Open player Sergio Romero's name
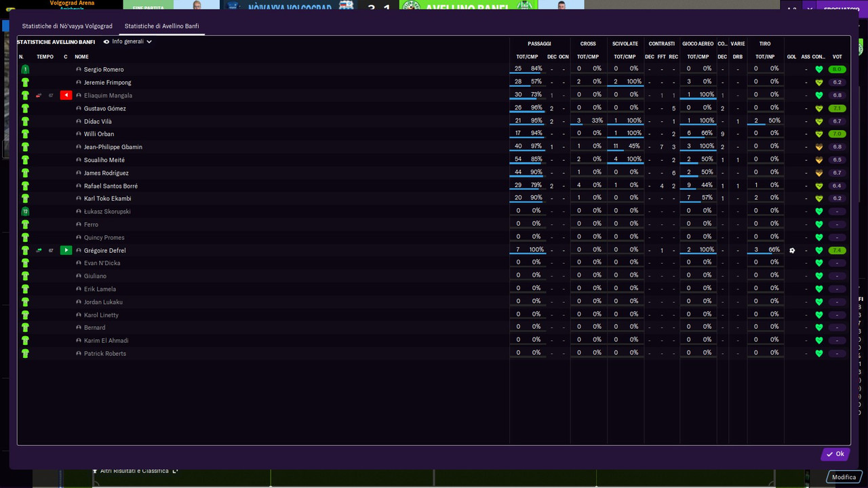Viewport: 868px width, 488px height. (104, 69)
